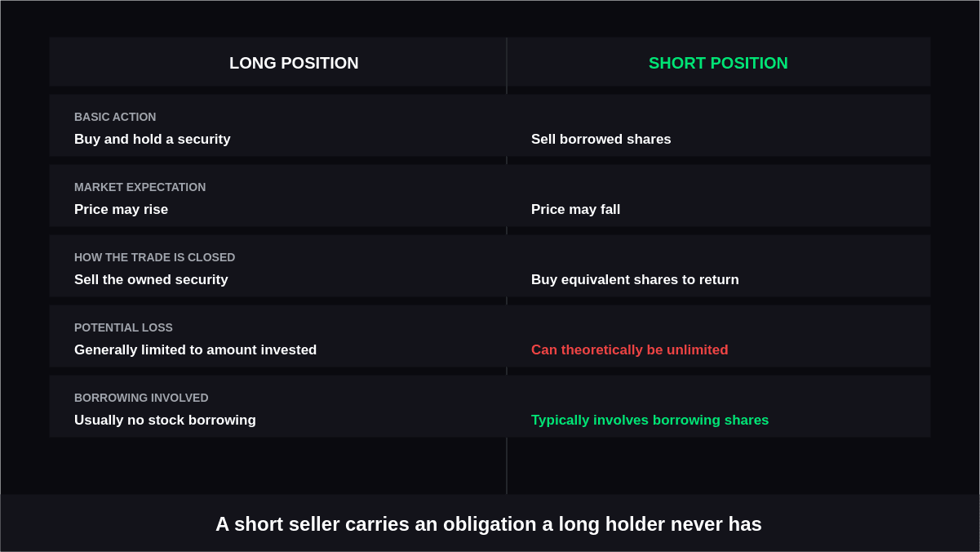This screenshot has width=980, height=552.
Task: Click 'Buy and hold a security' text
Action: point(153,140)
